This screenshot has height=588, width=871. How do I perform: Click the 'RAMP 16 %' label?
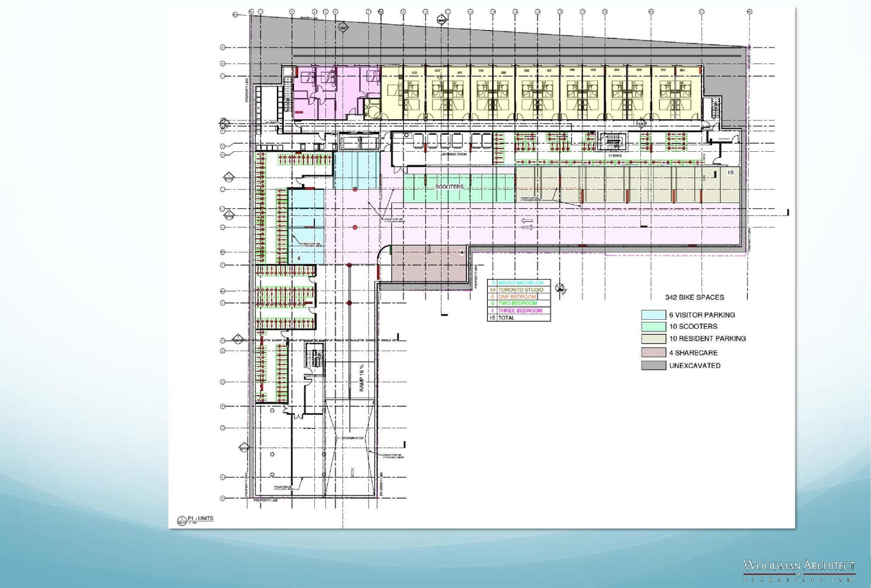coord(363,377)
